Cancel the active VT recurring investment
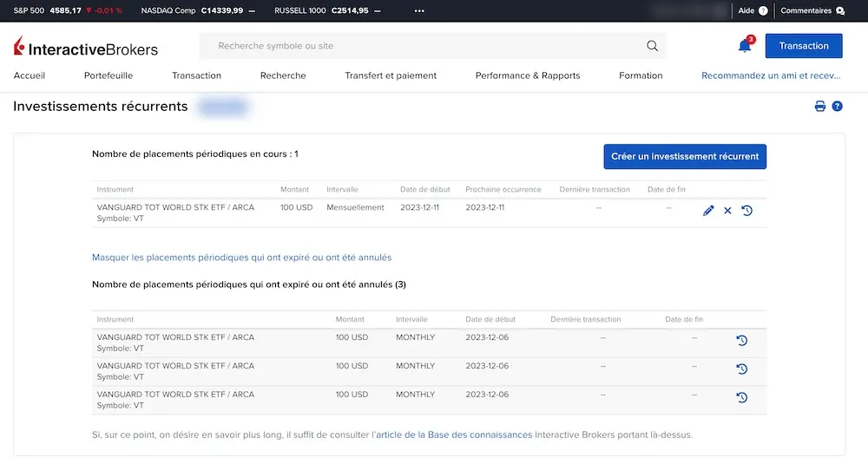The width and height of the screenshot is (868, 470). click(727, 211)
